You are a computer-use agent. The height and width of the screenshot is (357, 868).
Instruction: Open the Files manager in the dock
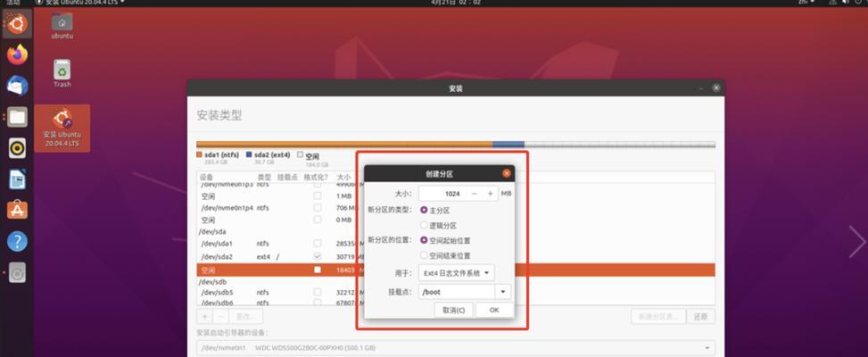point(17,117)
